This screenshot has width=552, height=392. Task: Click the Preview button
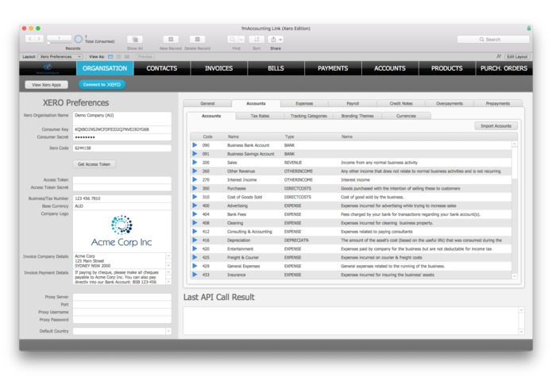[145, 56]
